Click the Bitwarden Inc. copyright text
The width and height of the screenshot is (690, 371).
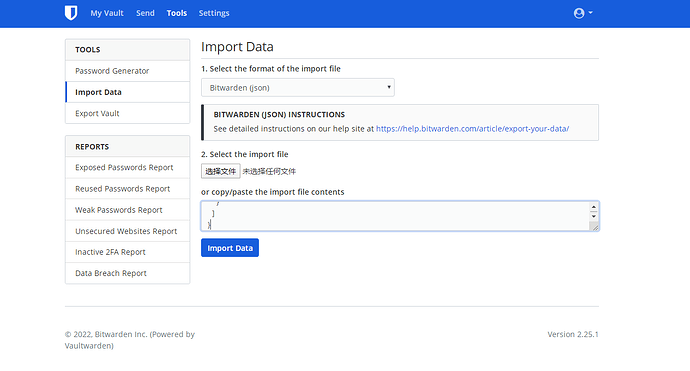point(130,340)
